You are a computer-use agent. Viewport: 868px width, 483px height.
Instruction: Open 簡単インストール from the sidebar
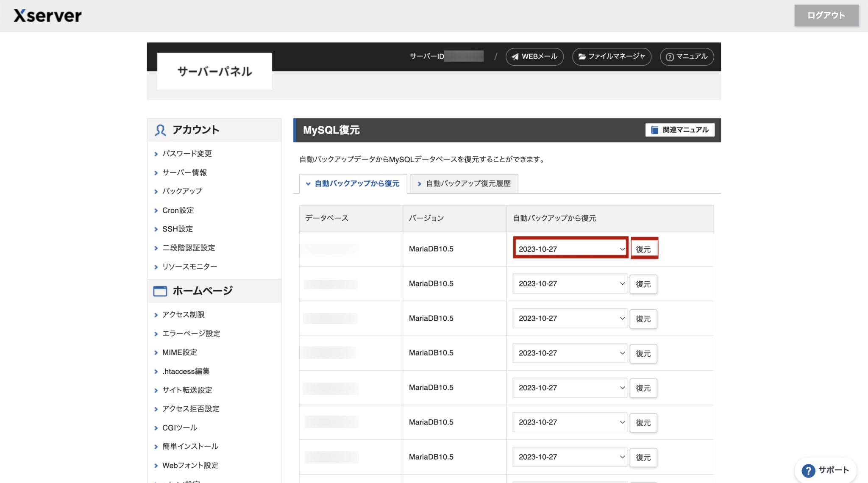click(x=190, y=446)
